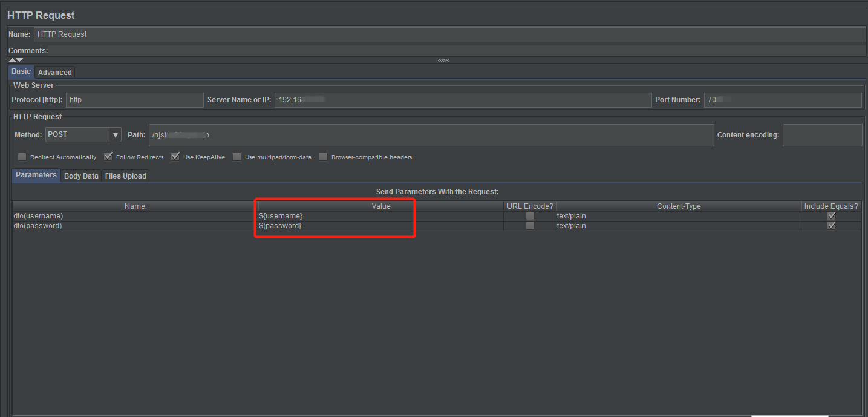Screen dimensions: 868x417
Task: Toggle Include Equals for dto(password) row
Action: click(831, 226)
